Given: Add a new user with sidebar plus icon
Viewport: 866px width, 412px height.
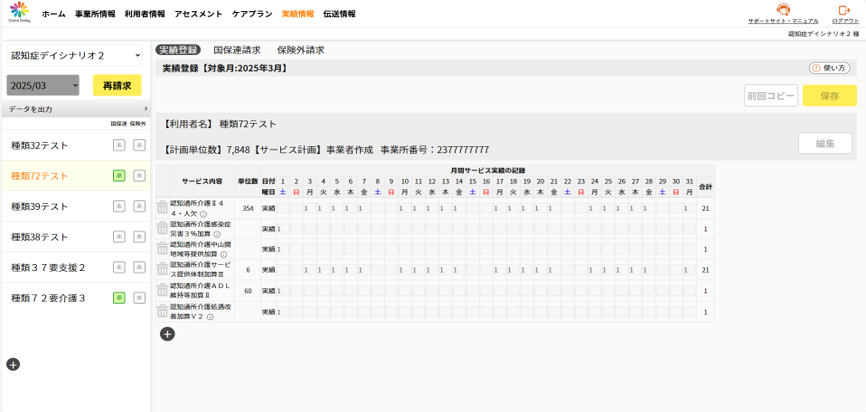Looking at the screenshot, I should click(x=13, y=364).
